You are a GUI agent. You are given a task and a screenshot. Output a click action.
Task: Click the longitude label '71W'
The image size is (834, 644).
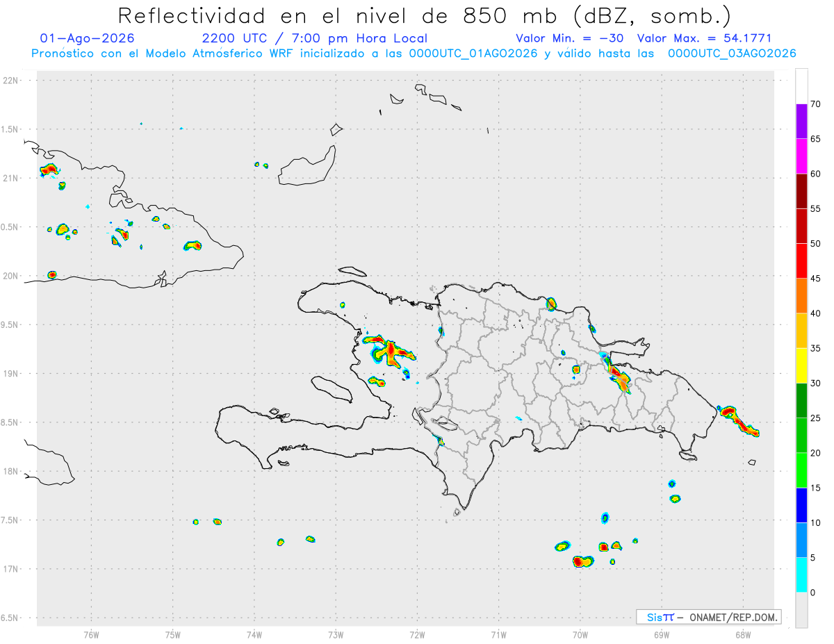point(498,634)
